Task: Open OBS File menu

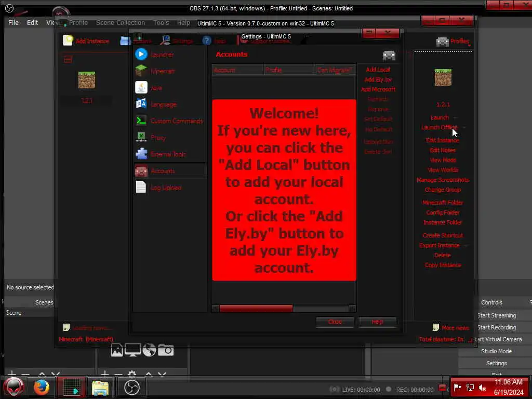Action: pyautogui.click(x=13, y=22)
